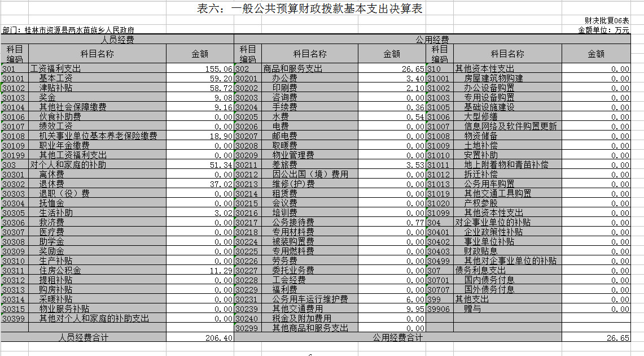
Task: Select subject code cell 30101
Action: pos(14,79)
